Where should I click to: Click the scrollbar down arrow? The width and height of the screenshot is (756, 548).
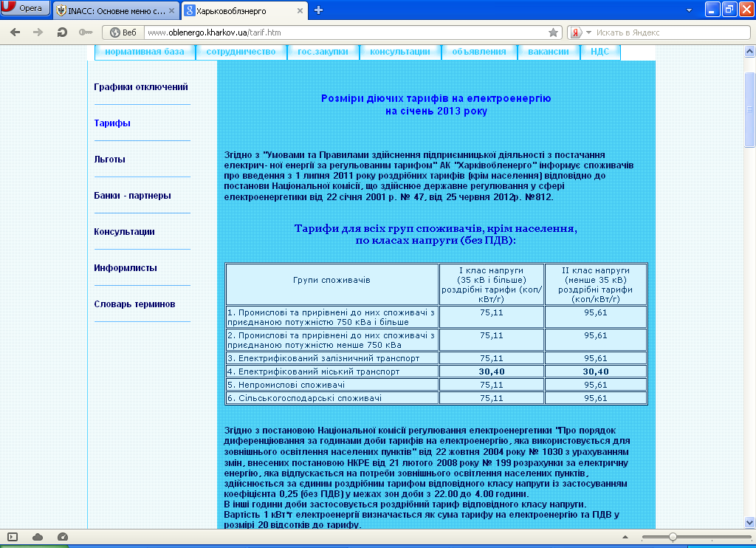[x=750, y=522]
